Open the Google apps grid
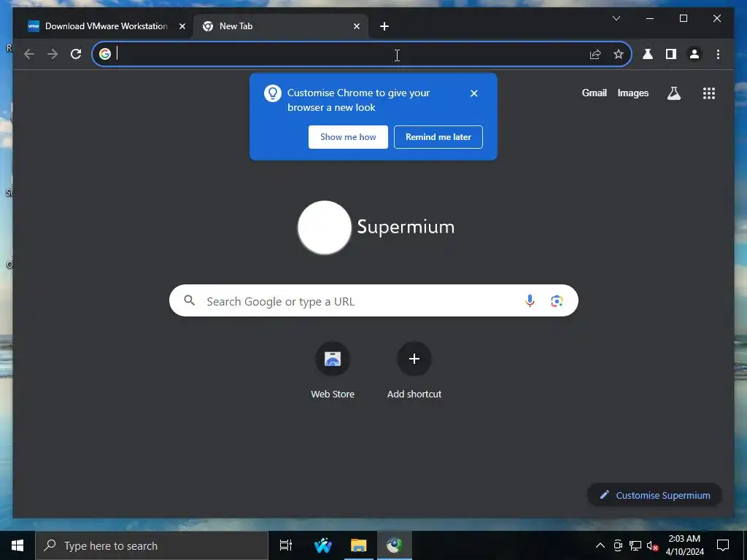 click(709, 93)
